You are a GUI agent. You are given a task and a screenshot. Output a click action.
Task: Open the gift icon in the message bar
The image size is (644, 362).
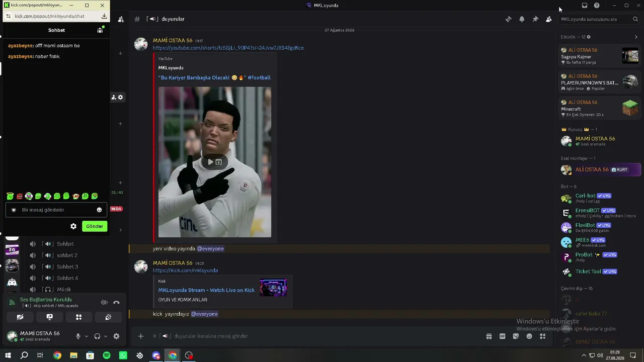point(489,336)
